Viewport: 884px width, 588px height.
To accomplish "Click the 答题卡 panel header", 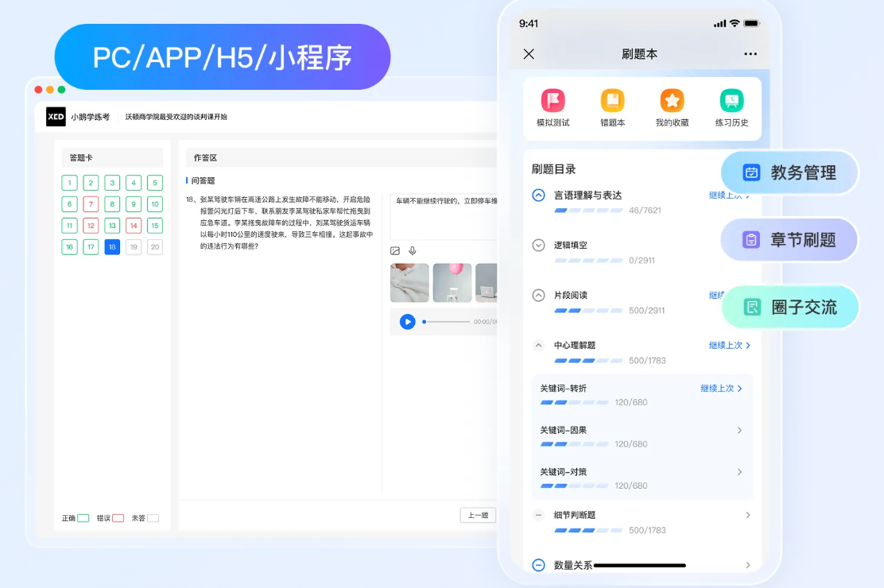I will pos(112,158).
